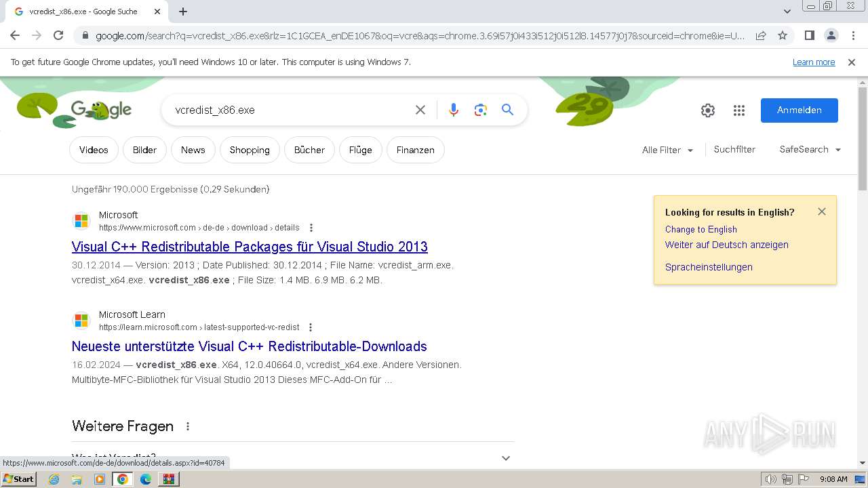Show News results
This screenshot has width=868, height=488.
coord(193,150)
